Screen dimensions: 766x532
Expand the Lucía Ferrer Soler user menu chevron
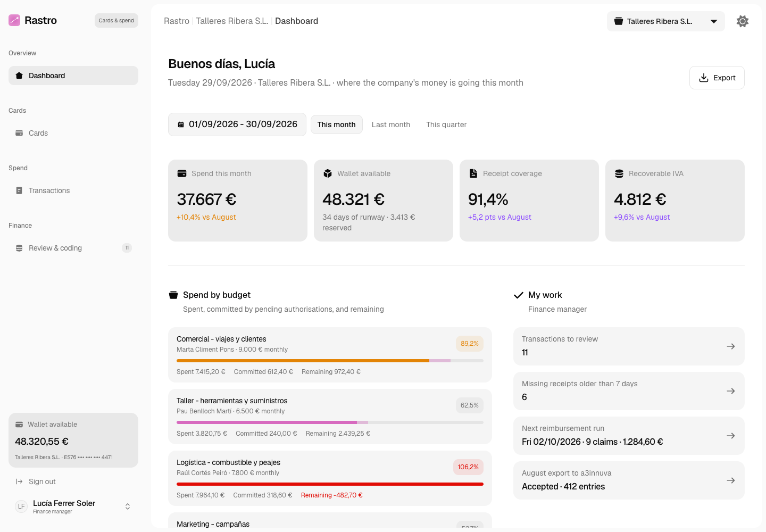(128, 506)
